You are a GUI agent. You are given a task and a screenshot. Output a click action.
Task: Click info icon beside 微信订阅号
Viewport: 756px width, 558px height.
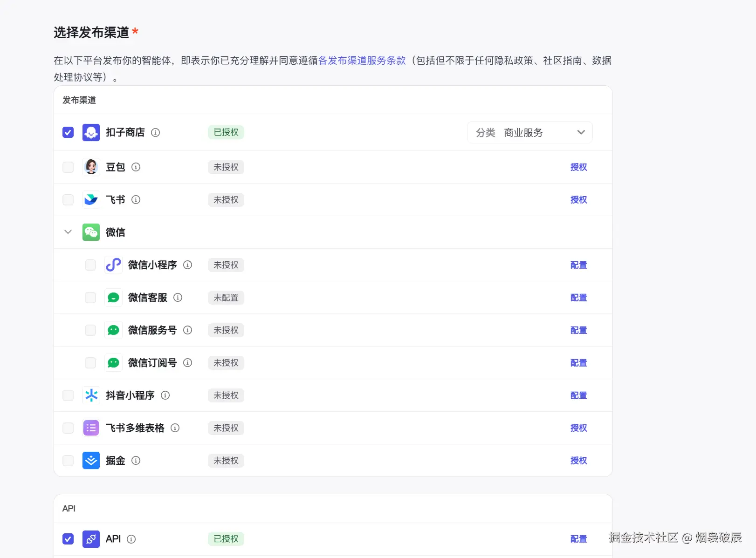tap(188, 362)
